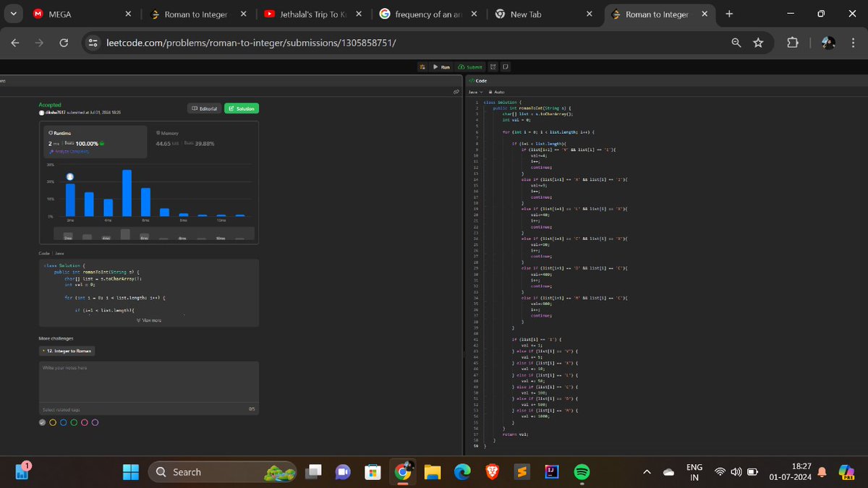Viewport: 868px width, 488px height.
Task: Select the blue note color circle
Action: [64, 422]
